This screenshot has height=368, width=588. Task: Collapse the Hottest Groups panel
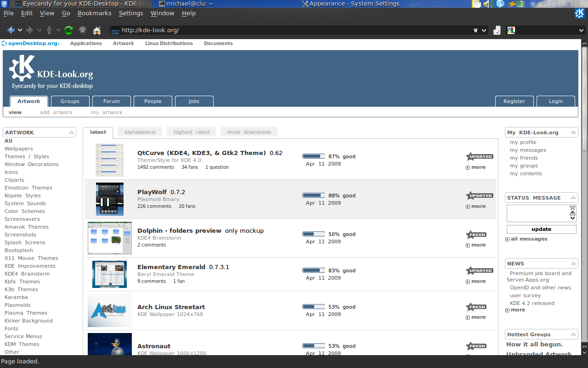(x=573, y=334)
